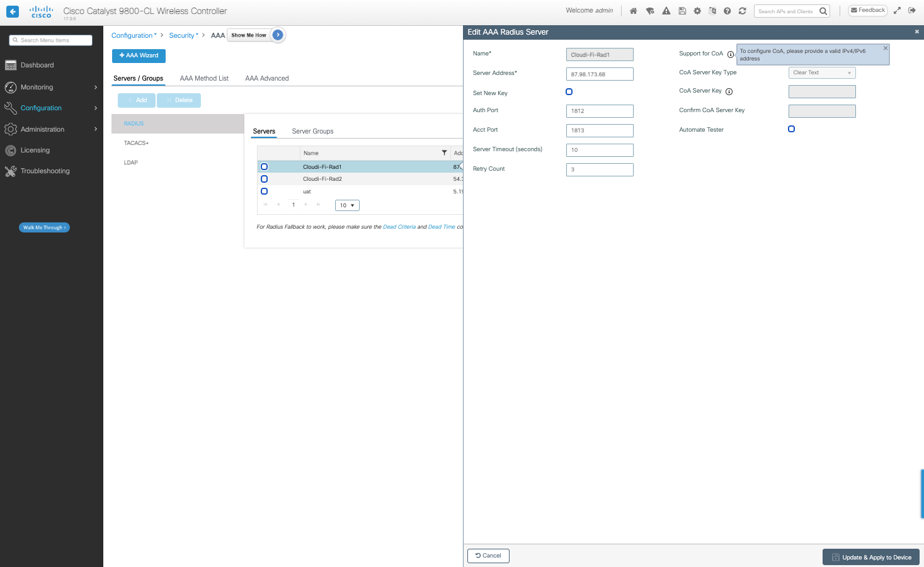The height and width of the screenshot is (567, 924).
Task: Click the logout icon at top right
Action: pos(911,10)
